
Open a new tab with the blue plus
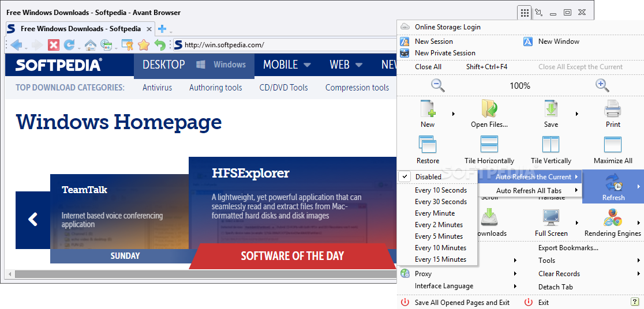coord(162,29)
